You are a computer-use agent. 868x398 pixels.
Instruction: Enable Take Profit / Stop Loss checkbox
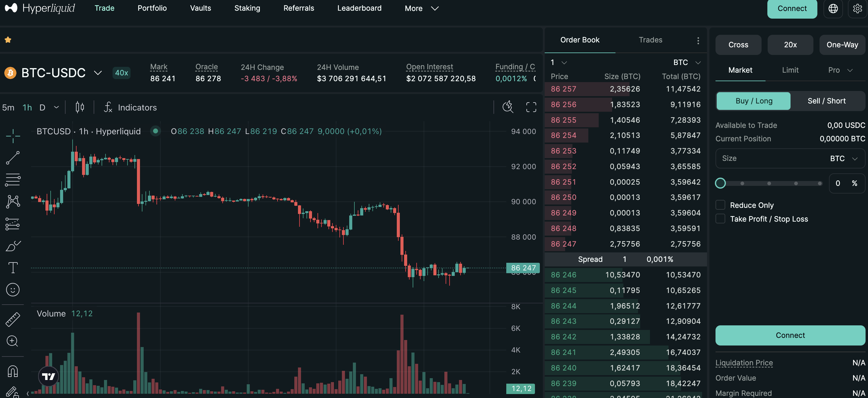click(720, 219)
